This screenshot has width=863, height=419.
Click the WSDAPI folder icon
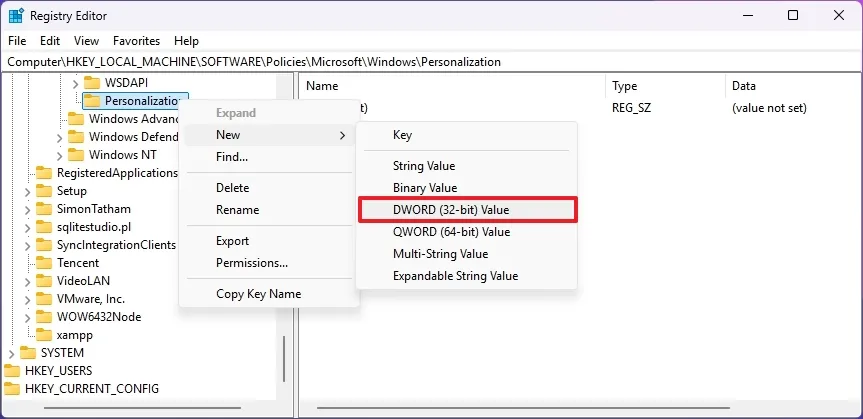[92, 82]
